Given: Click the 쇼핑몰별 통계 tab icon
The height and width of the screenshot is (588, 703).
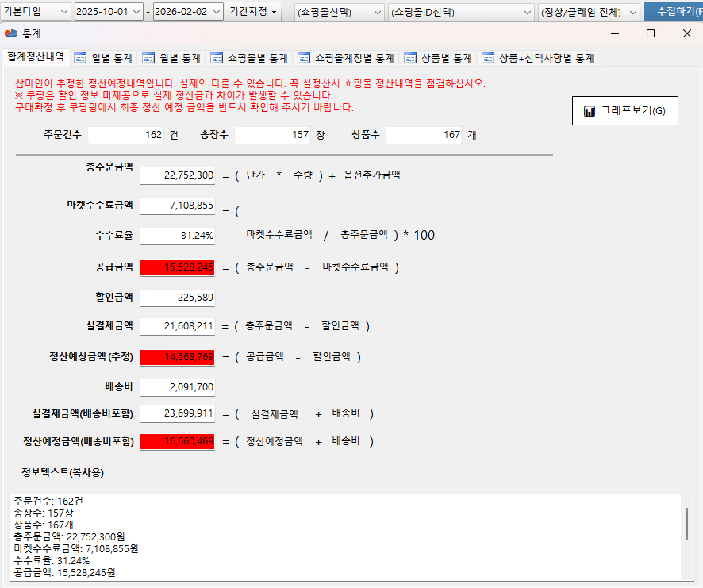Looking at the screenshot, I should [x=217, y=58].
